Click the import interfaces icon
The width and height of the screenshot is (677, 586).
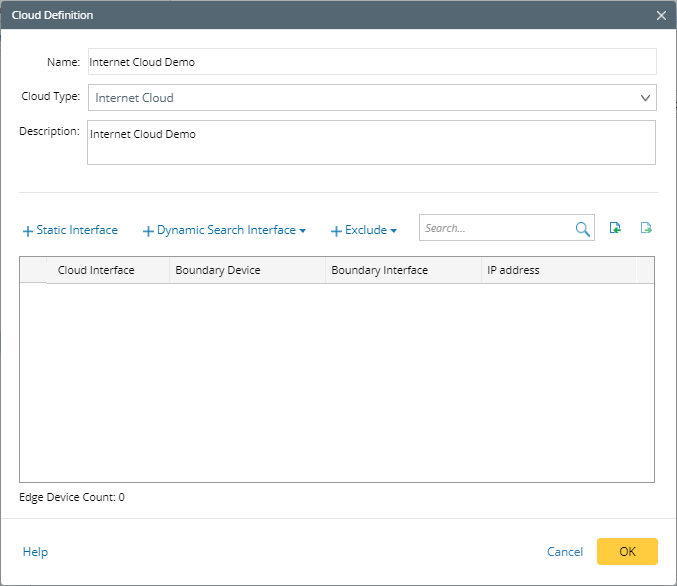(616, 229)
